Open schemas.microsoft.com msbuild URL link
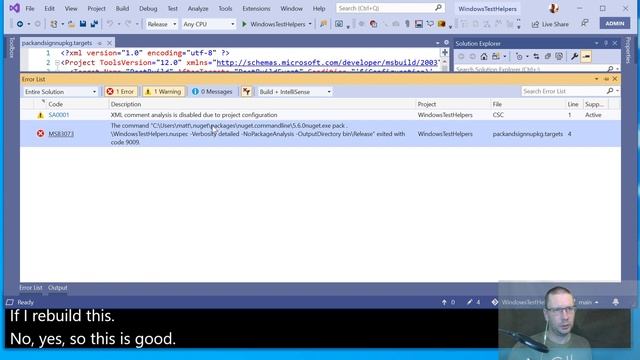Viewport: 640px width, 360px height. (327, 62)
